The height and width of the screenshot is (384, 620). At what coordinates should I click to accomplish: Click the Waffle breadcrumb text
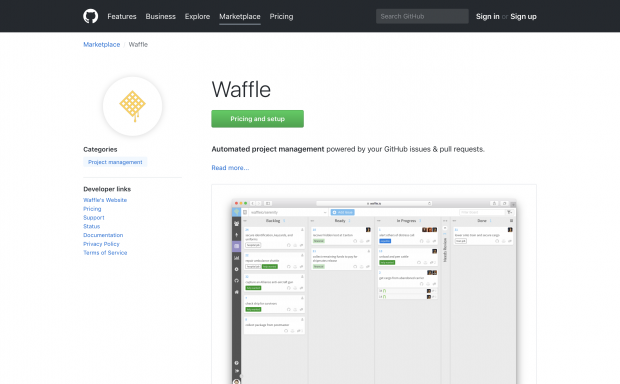click(x=138, y=44)
